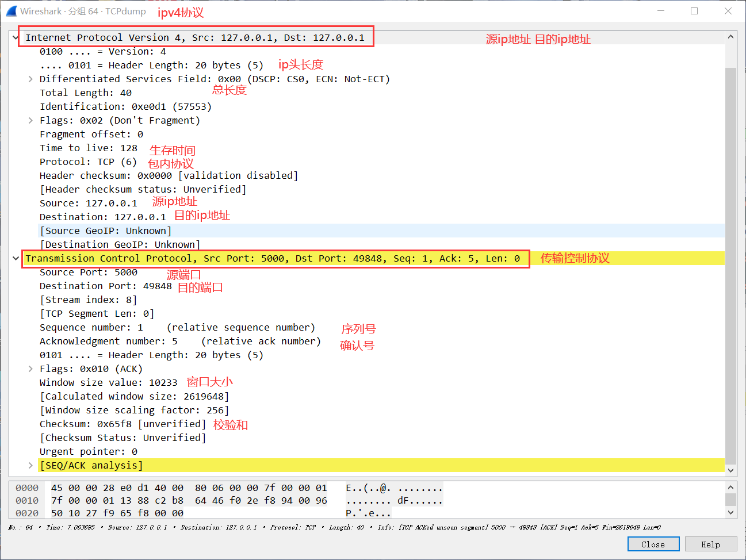Expand the Differentiated Services Field row

[x=30, y=79]
